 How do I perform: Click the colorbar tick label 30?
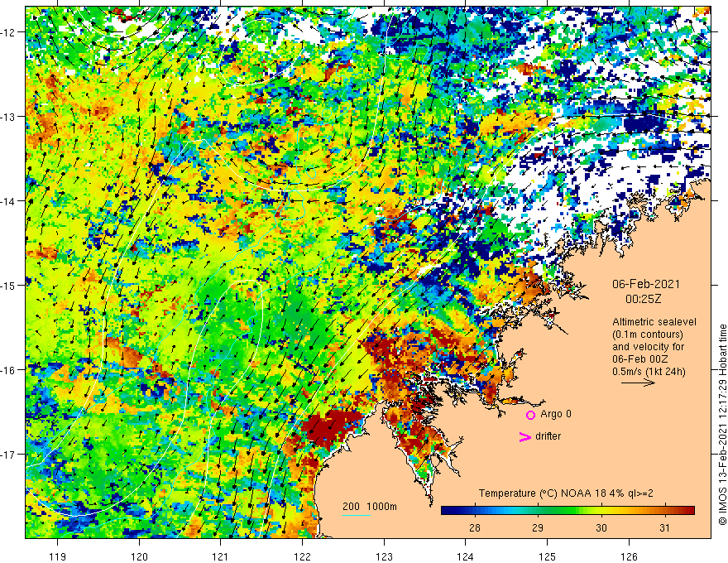point(601,528)
